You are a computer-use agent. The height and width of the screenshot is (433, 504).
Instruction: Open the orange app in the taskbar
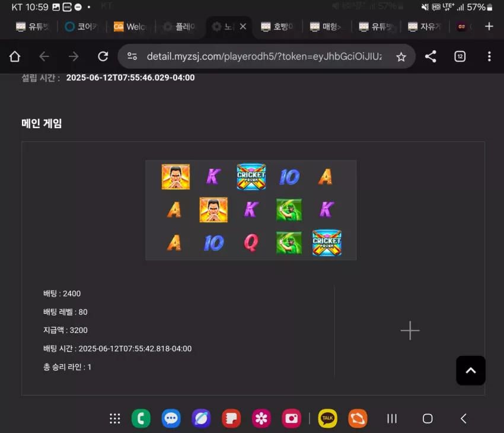358,419
